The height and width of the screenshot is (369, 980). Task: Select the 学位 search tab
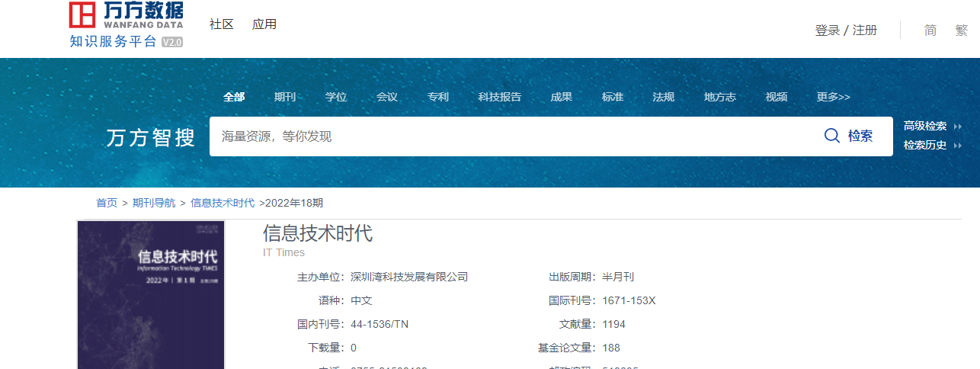tap(336, 97)
